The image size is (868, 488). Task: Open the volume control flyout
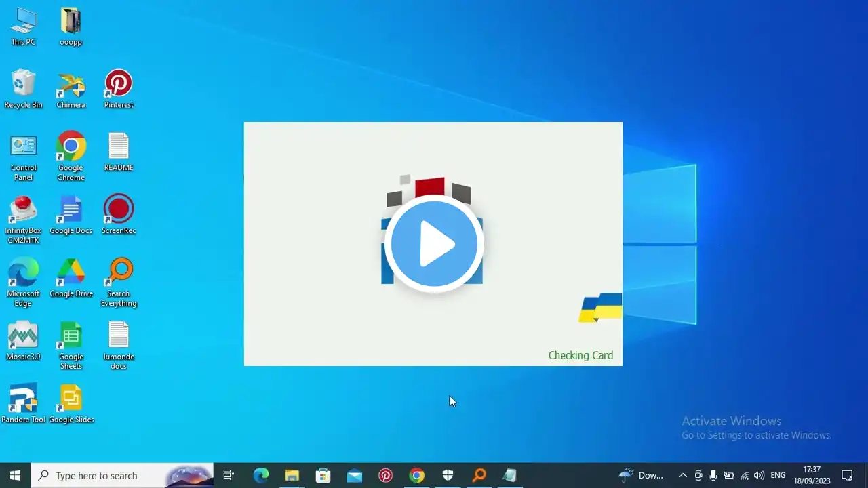pyautogui.click(x=759, y=475)
